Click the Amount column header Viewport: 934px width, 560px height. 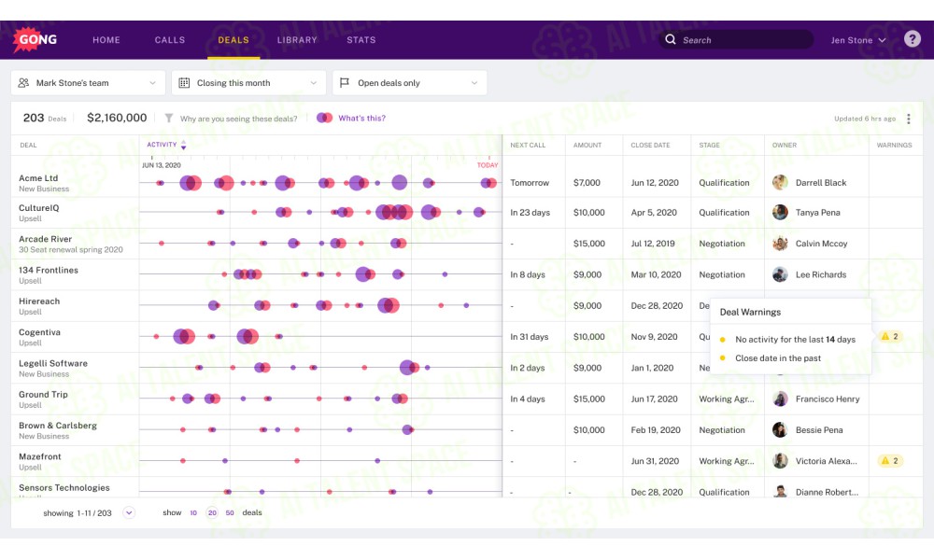(587, 146)
